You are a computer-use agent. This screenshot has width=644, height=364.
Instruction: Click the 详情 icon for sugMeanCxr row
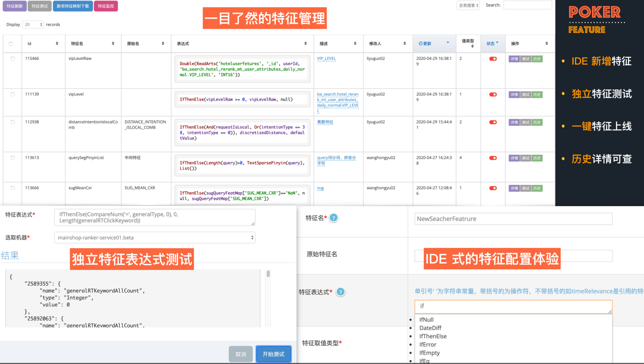pyautogui.click(x=514, y=188)
